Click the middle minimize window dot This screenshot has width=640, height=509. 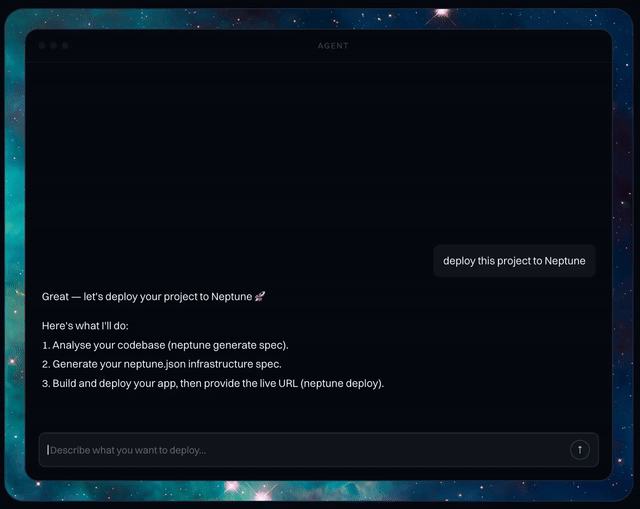click(x=53, y=46)
